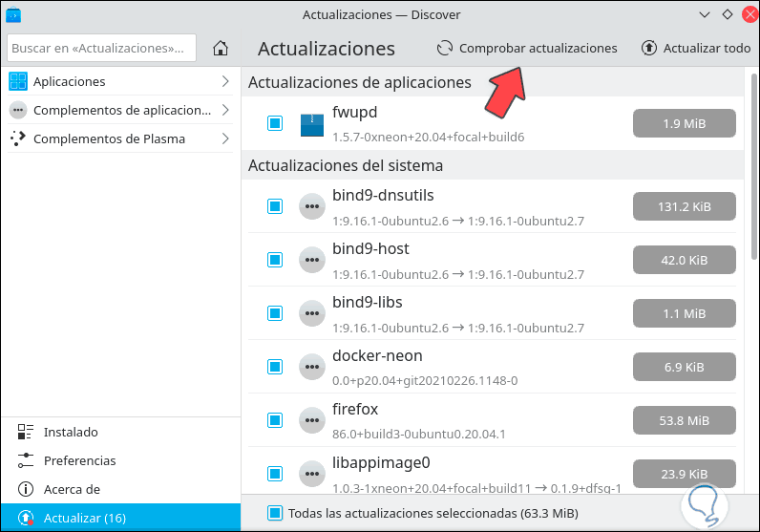Open the Acerca de page
Screen dimensions: 760x532
[x=120, y=489]
